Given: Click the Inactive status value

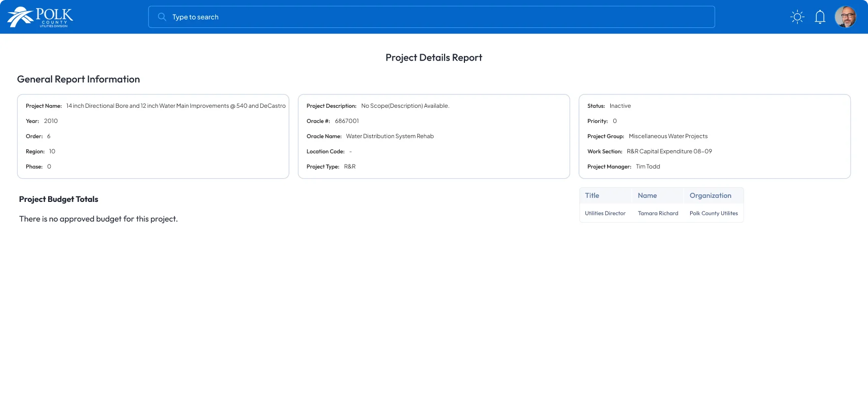Looking at the screenshot, I should pos(620,106).
